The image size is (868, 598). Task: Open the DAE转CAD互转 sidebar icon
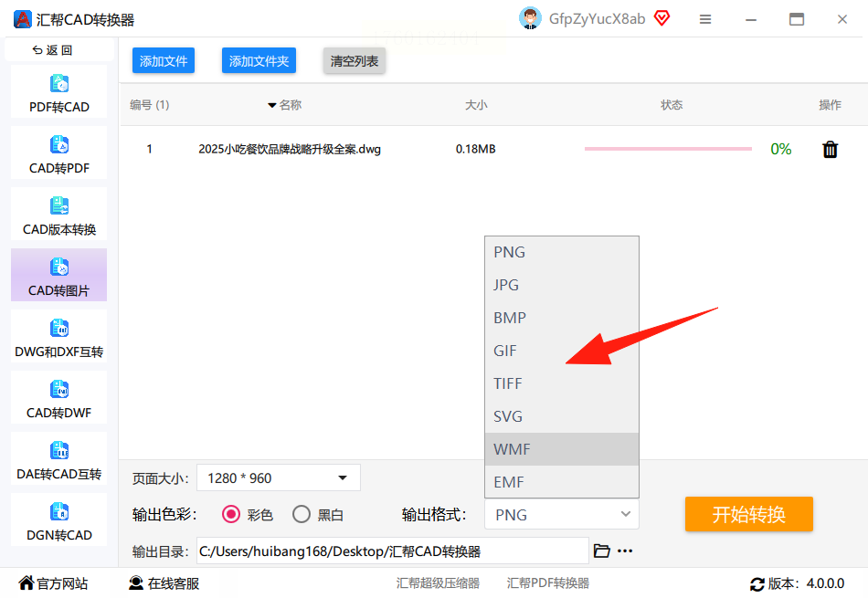pos(59,450)
